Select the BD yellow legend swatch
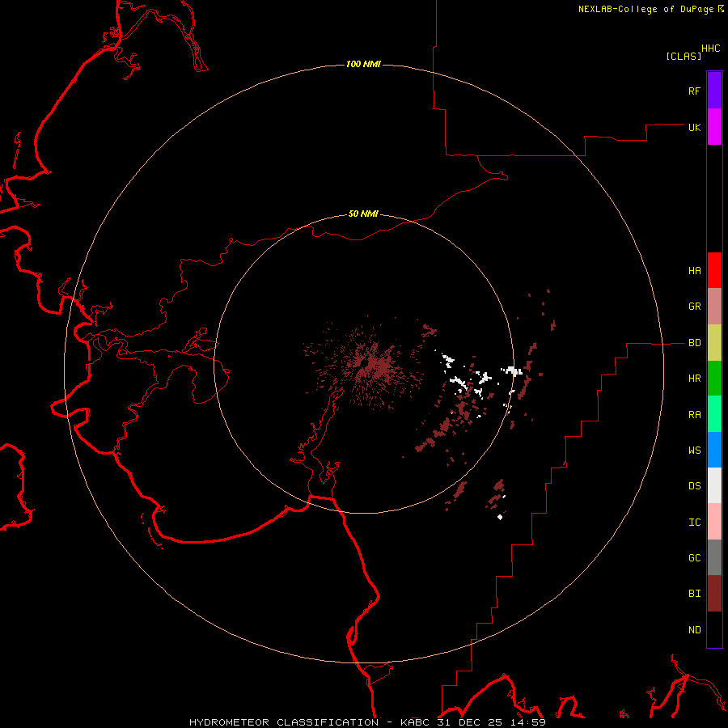Image resolution: width=728 pixels, height=728 pixels. 714,343
